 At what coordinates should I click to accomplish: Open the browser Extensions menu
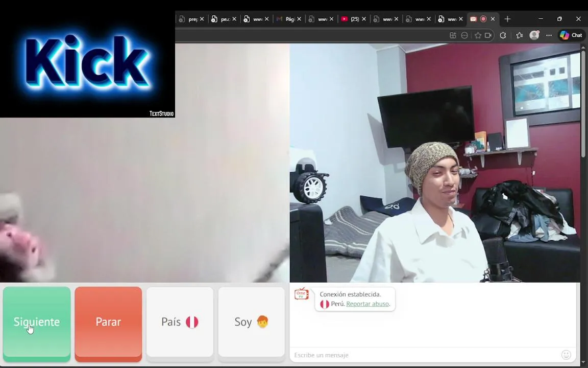(x=503, y=35)
